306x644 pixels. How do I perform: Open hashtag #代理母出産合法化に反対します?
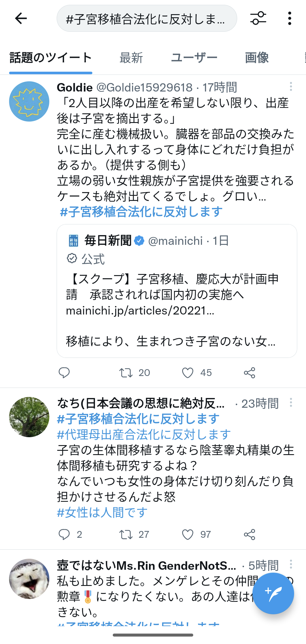tap(144, 434)
